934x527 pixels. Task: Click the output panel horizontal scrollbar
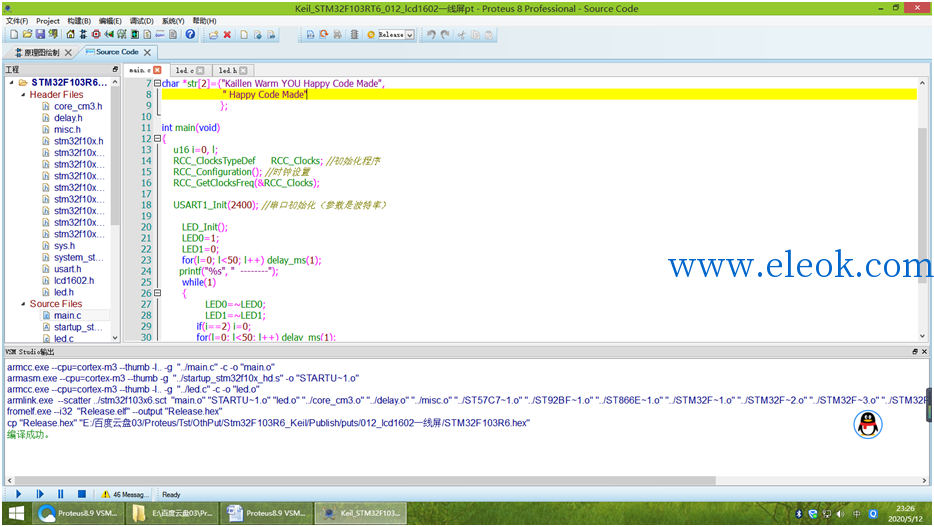[x=365, y=480]
